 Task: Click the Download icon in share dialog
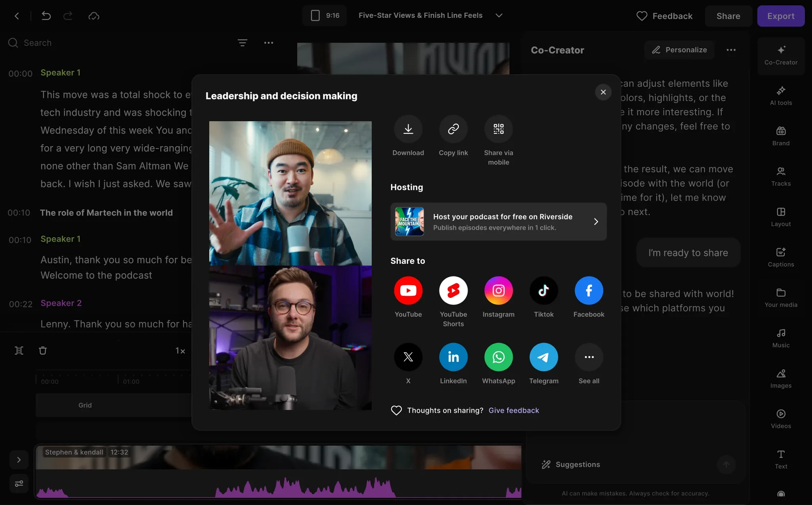408,129
